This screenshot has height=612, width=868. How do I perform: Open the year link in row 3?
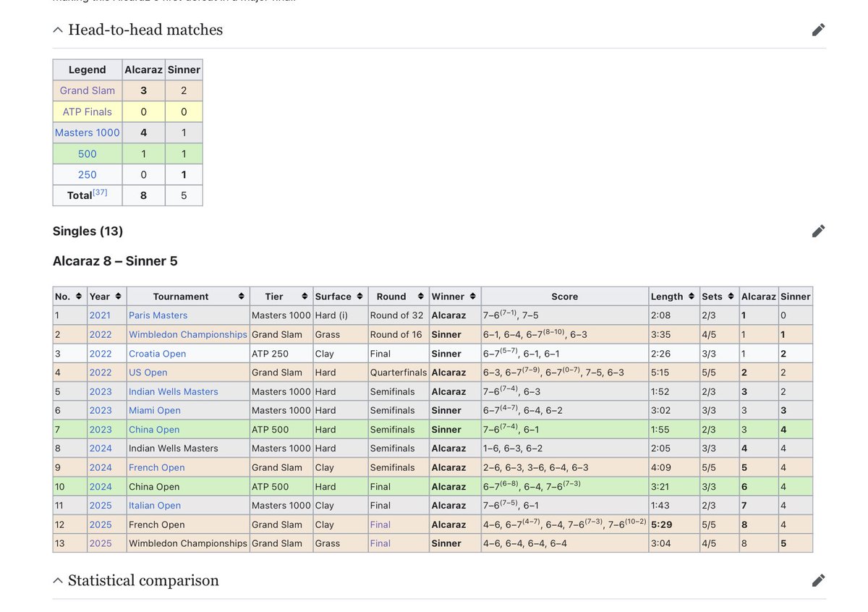click(101, 354)
